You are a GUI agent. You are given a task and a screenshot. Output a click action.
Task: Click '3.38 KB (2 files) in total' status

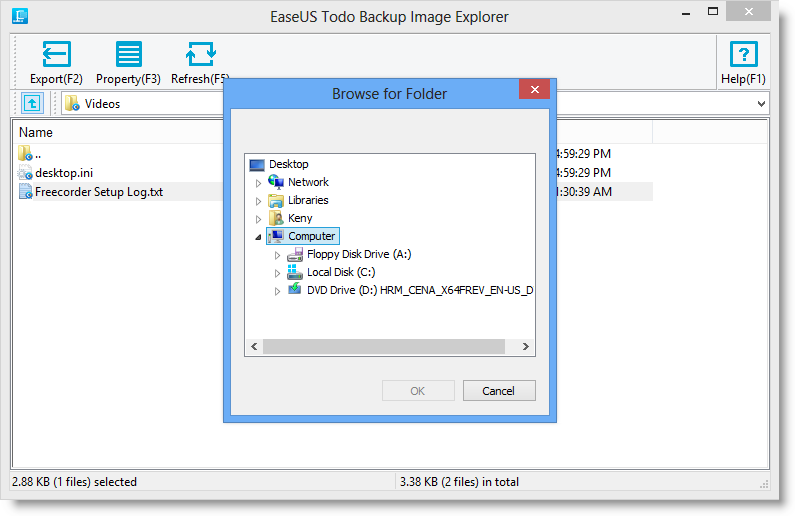point(459,482)
